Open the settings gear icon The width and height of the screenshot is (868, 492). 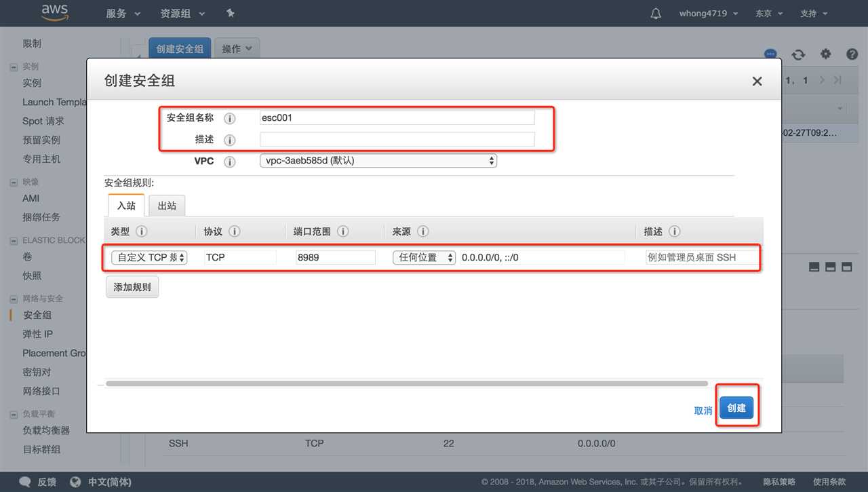[825, 54]
